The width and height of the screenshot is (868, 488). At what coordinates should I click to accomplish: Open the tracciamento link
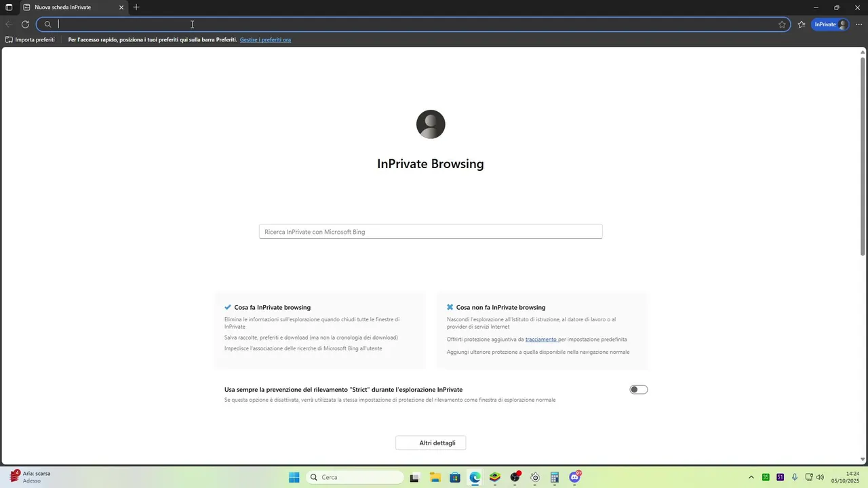pos(541,340)
